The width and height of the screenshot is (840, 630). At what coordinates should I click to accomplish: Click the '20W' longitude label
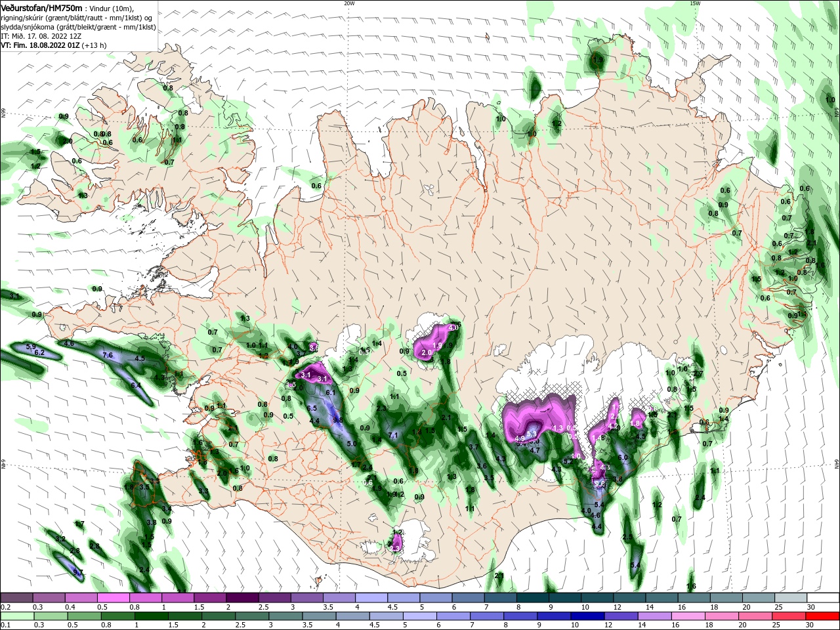pos(349,3)
